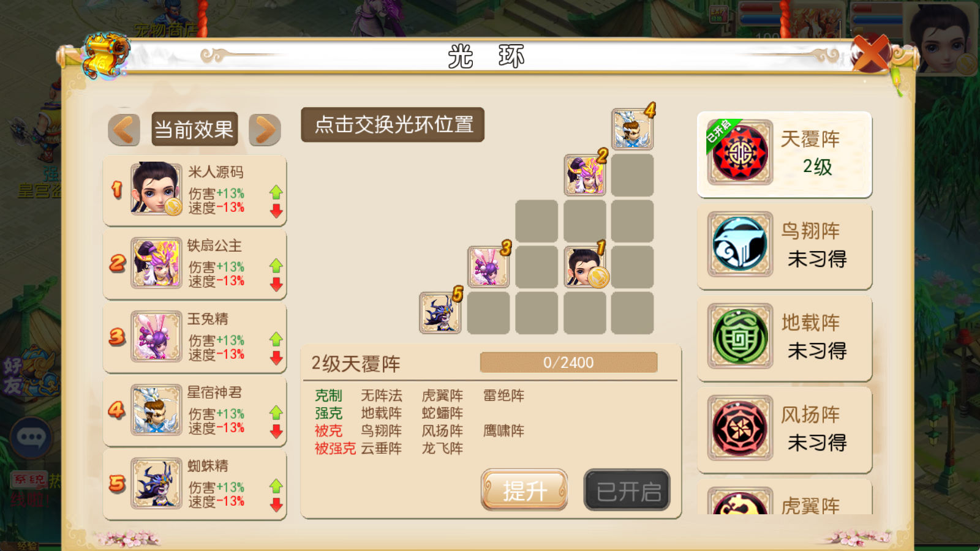Click the 当前效果 tab label
Screen dimensions: 980x551
coord(194,129)
